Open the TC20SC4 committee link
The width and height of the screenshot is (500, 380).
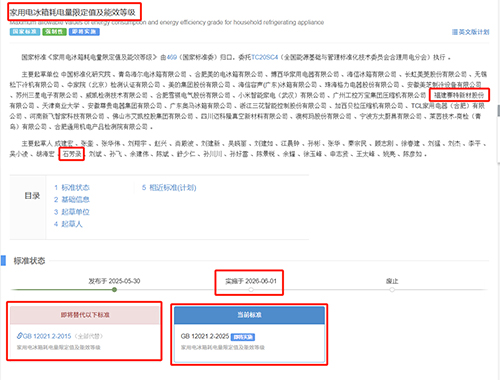point(264,57)
